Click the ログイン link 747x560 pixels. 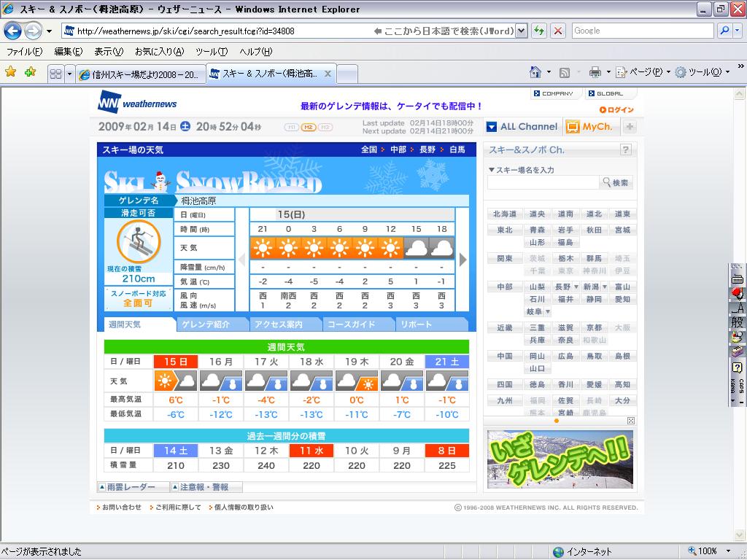coord(616,110)
